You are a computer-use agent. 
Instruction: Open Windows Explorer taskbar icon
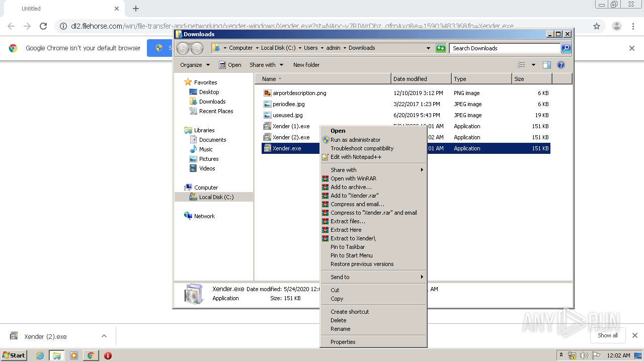(57, 355)
